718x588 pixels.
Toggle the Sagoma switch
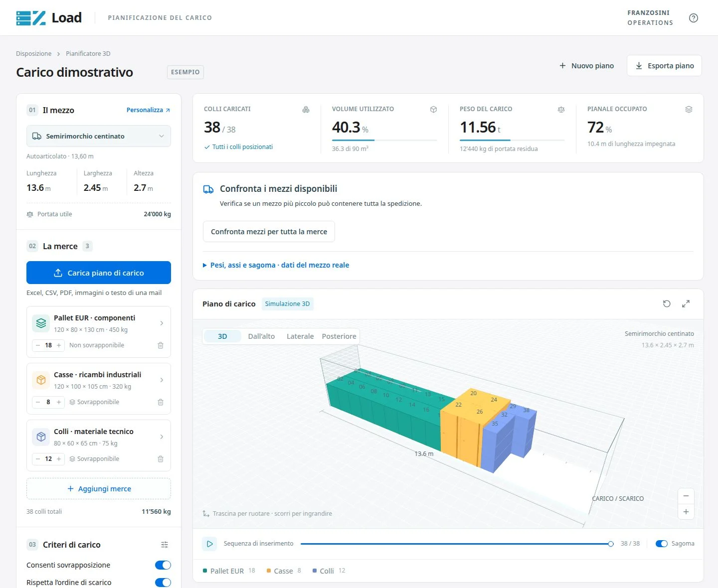coord(662,544)
